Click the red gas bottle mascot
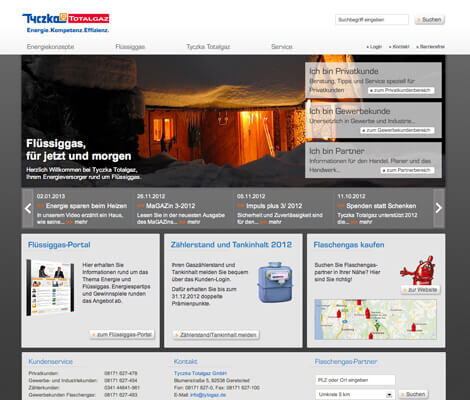Screen dimensions: 470x400 pyautogui.click(x=418, y=270)
